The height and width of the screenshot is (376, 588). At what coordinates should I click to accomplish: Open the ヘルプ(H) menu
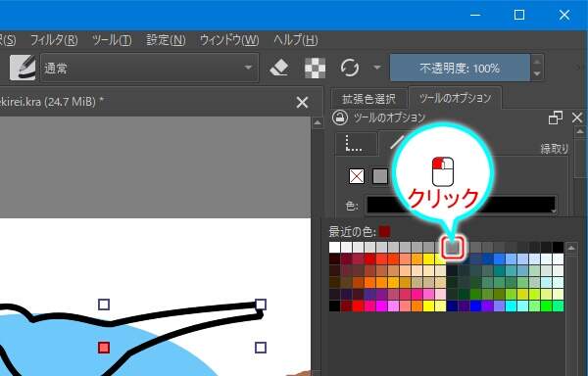296,40
